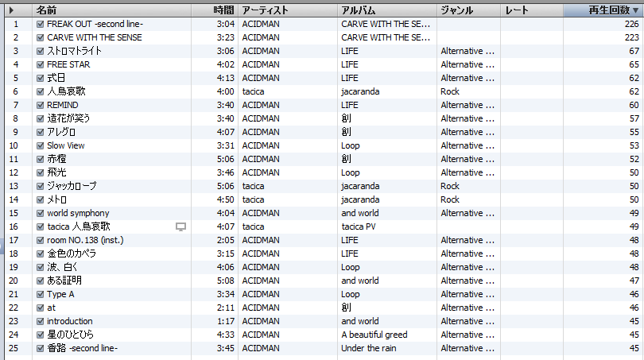Toggle the Type A track checkbox
This screenshot has width=644, height=360.
pyautogui.click(x=41, y=294)
